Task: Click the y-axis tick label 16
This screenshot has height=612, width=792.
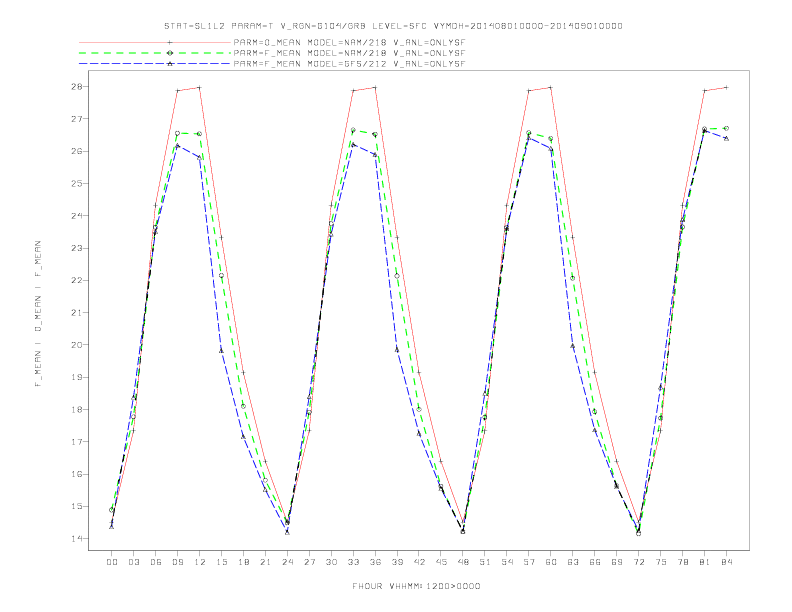Action: pyautogui.click(x=77, y=474)
